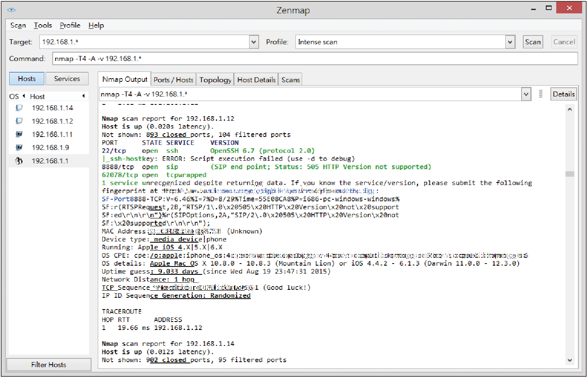This screenshot has height=378, width=588.
Task: Open the Profile dropdown arrow
Action: pyautogui.click(x=510, y=42)
